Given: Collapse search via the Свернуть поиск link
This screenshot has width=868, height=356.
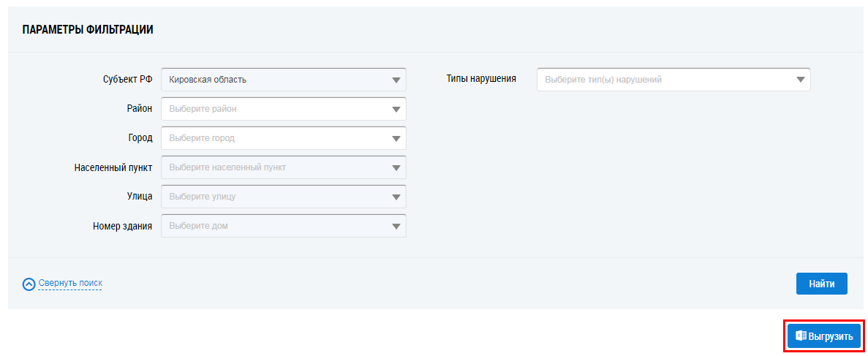Looking at the screenshot, I should [70, 283].
